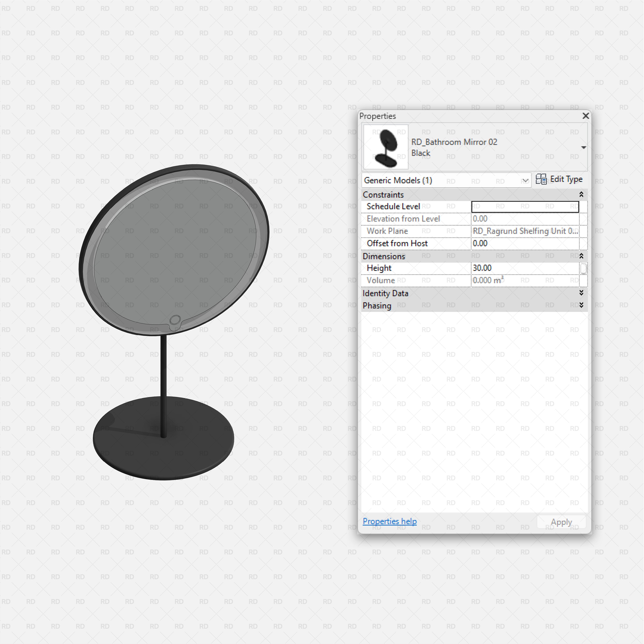644x644 pixels.
Task: Click the mirror type preview thumbnail
Action: pyautogui.click(x=386, y=147)
